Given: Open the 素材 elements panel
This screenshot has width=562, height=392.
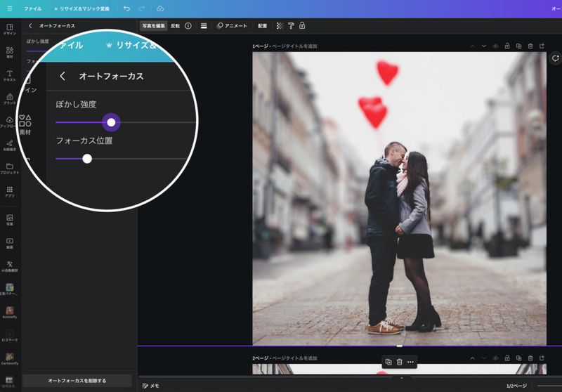Looking at the screenshot, I should coord(10,52).
